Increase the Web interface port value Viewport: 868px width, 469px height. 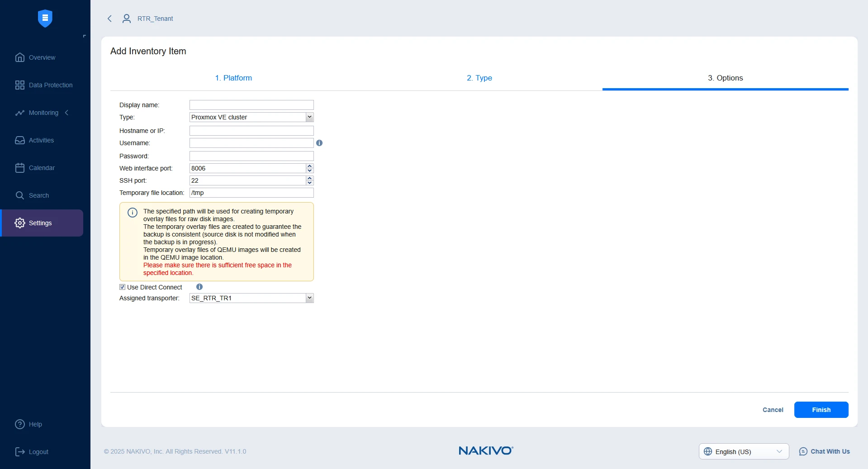pos(310,166)
